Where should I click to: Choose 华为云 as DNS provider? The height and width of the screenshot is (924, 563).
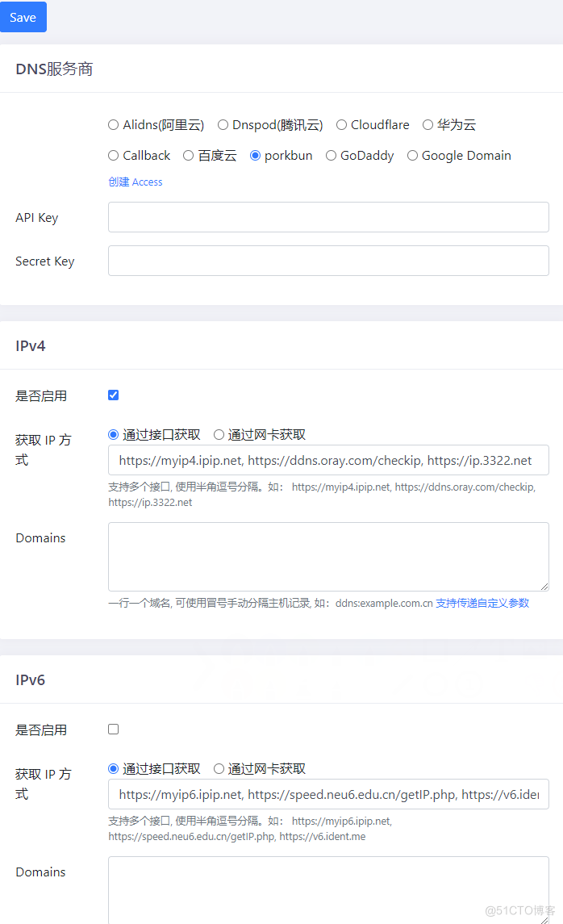point(428,125)
